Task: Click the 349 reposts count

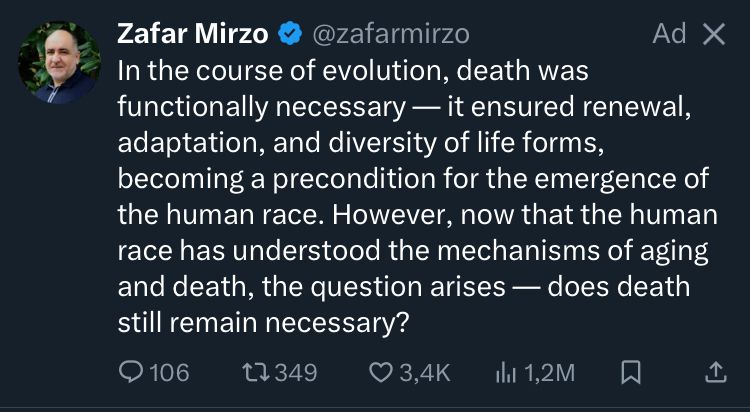Action: 295,373
